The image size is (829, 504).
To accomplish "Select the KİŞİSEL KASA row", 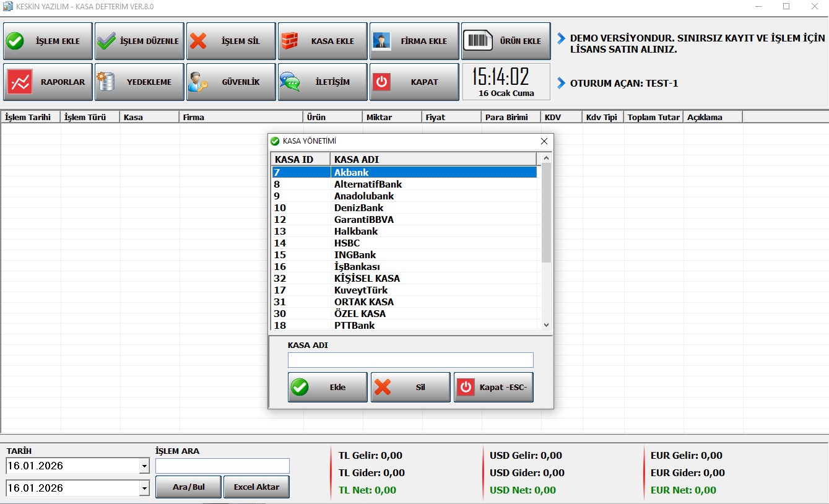I will [367, 279].
